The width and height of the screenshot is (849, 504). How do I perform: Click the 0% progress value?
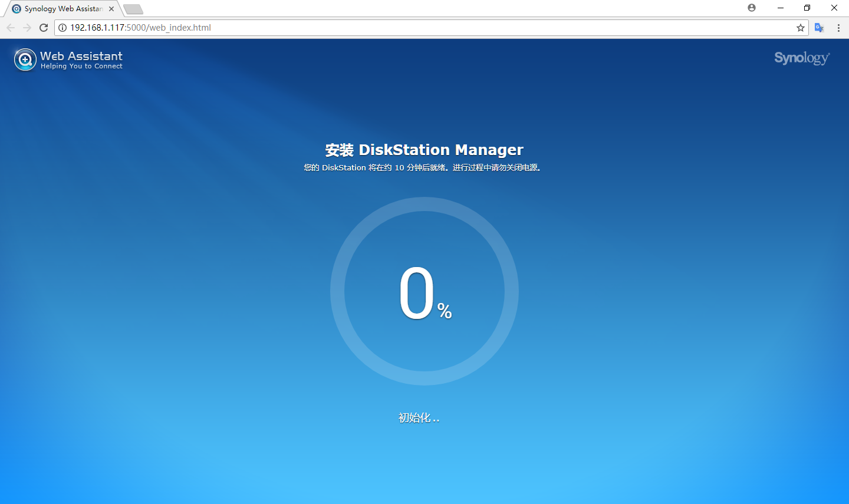coord(425,293)
